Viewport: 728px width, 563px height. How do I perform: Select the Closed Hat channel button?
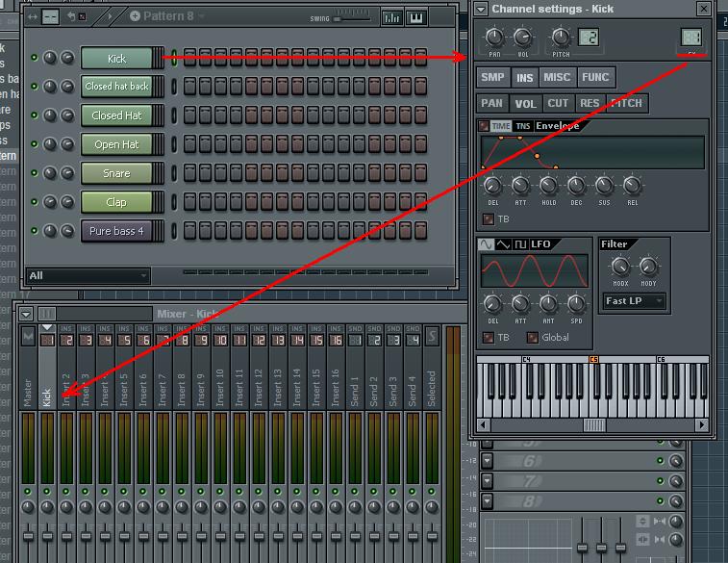click(x=117, y=115)
